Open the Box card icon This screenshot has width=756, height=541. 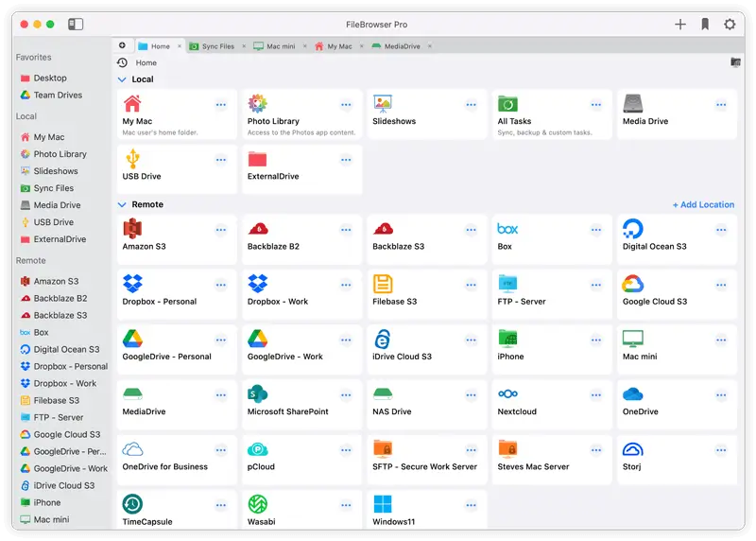point(507,229)
